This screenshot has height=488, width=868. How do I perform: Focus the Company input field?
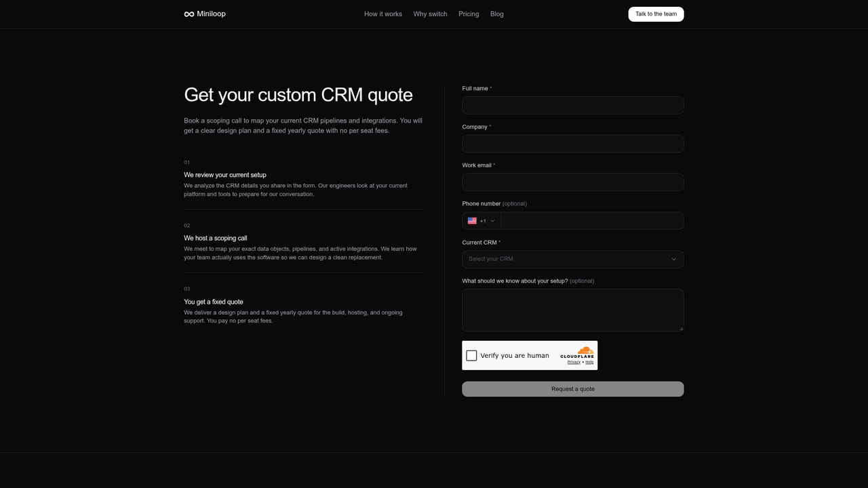[573, 144]
